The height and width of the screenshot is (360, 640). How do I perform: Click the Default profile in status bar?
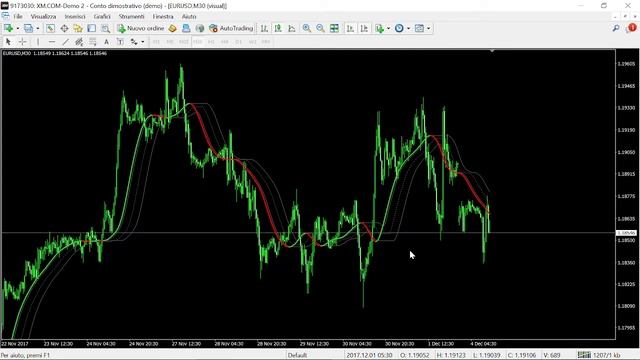coord(297,355)
